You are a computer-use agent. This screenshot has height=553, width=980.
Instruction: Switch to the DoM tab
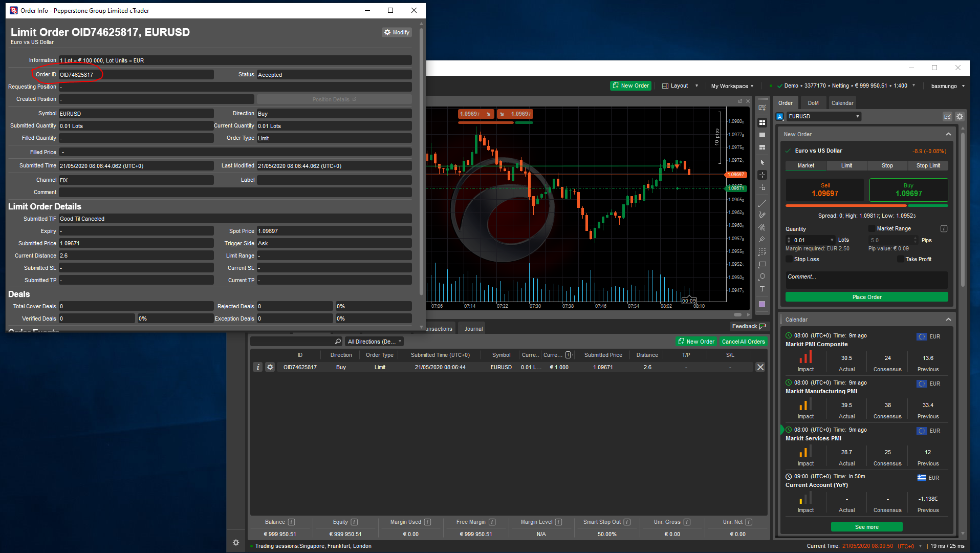click(x=813, y=103)
